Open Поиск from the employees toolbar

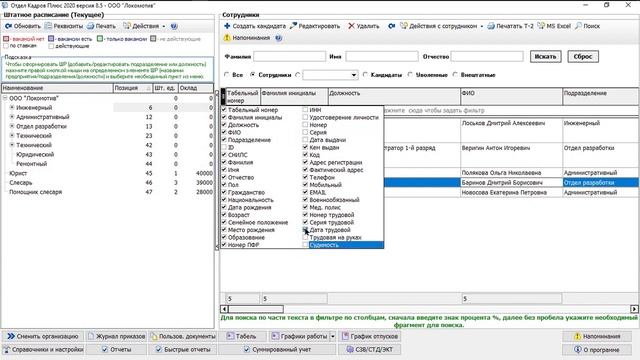(x=587, y=26)
